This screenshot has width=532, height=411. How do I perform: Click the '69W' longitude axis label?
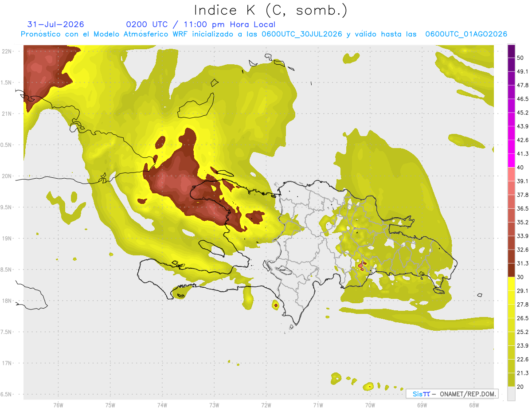coord(422,405)
